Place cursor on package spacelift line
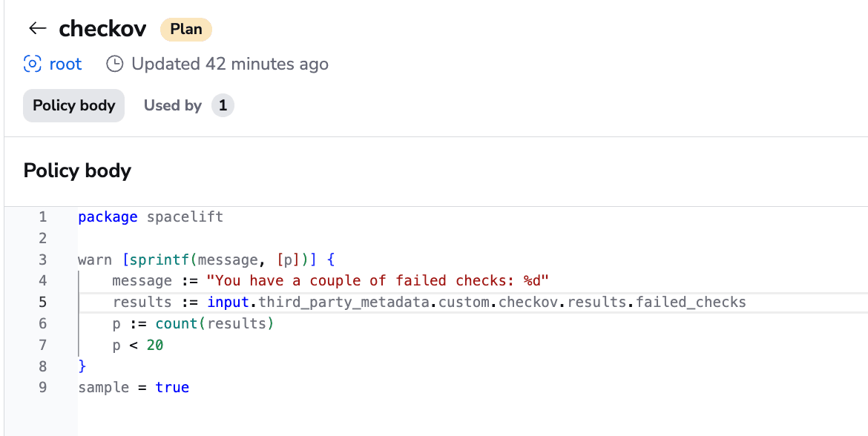Image resolution: width=868 pixels, height=436 pixels. coord(151,217)
